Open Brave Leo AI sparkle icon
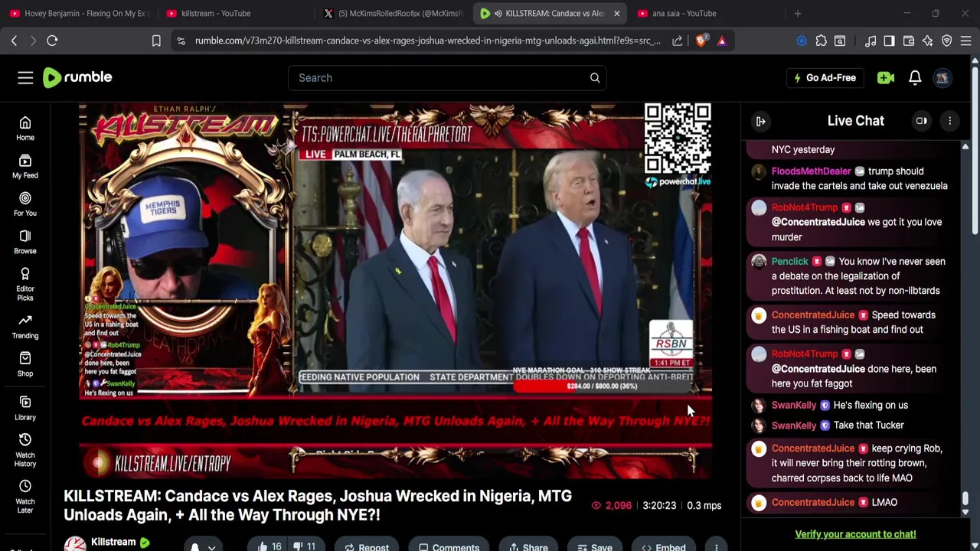The image size is (980, 551). [927, 41]
